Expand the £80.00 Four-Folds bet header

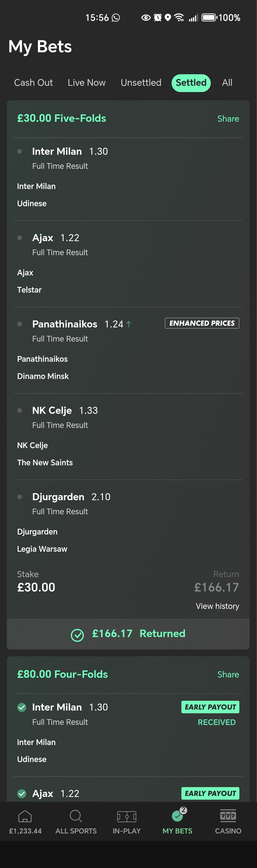coord(62,674)
